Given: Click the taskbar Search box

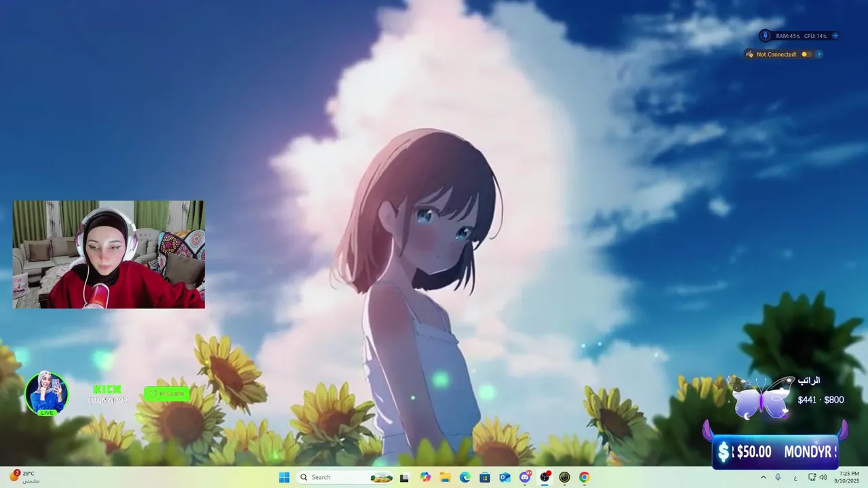Looking at the screenshot, I should pos(345,477).
